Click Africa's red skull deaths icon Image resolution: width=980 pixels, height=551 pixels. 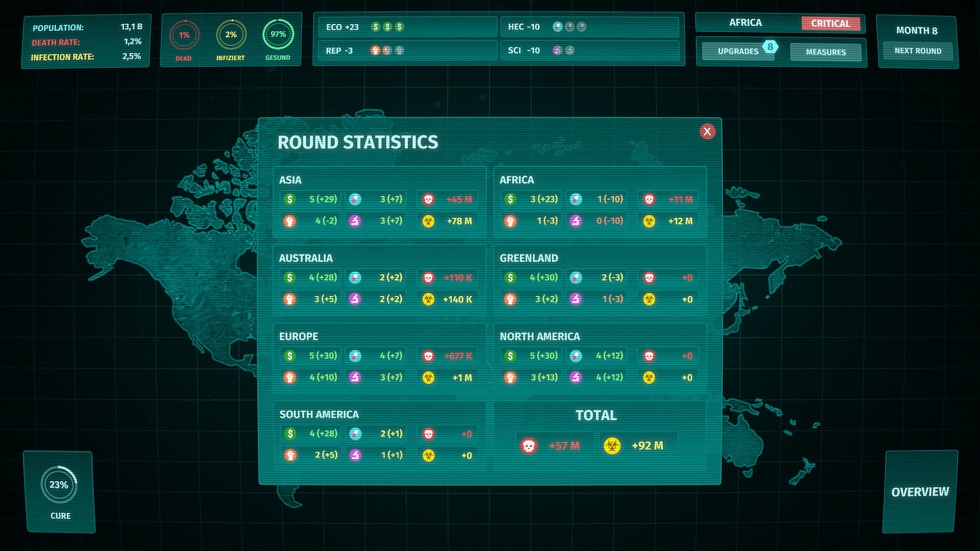[x=649, y=199]
